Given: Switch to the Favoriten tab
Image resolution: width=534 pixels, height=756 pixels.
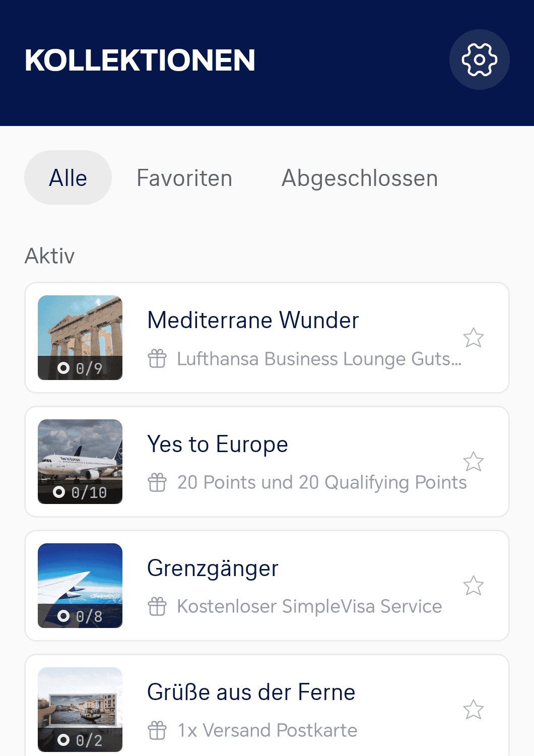Looking at the screenshot, I should (x=184, y=178).
